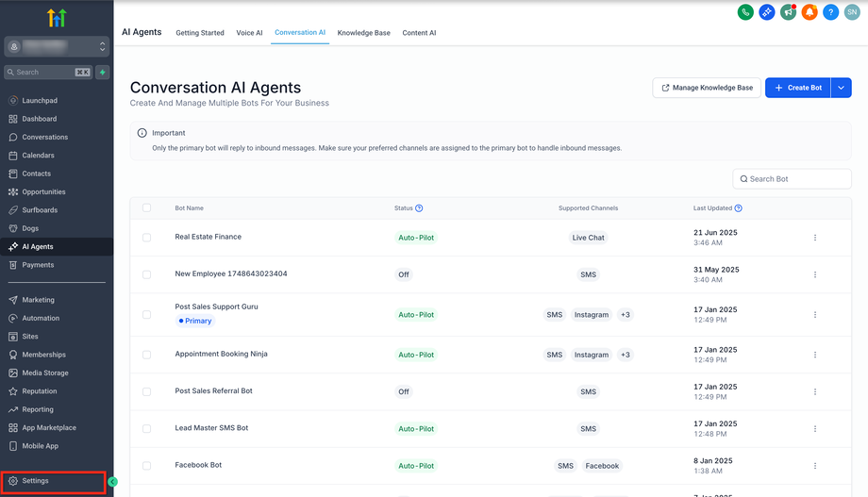Expand the Create Bot dropdown arrow
The image size is (868, 497).
click(x=842, y=88)
